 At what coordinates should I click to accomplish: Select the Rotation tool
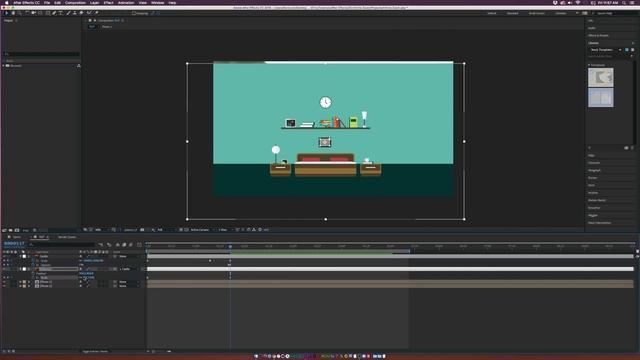coord(27,13)
